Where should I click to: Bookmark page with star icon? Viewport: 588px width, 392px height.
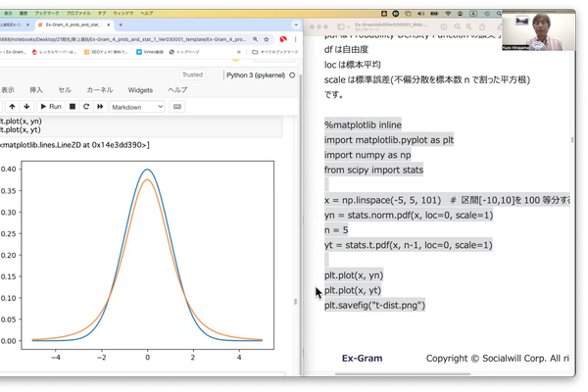[267, 39]
